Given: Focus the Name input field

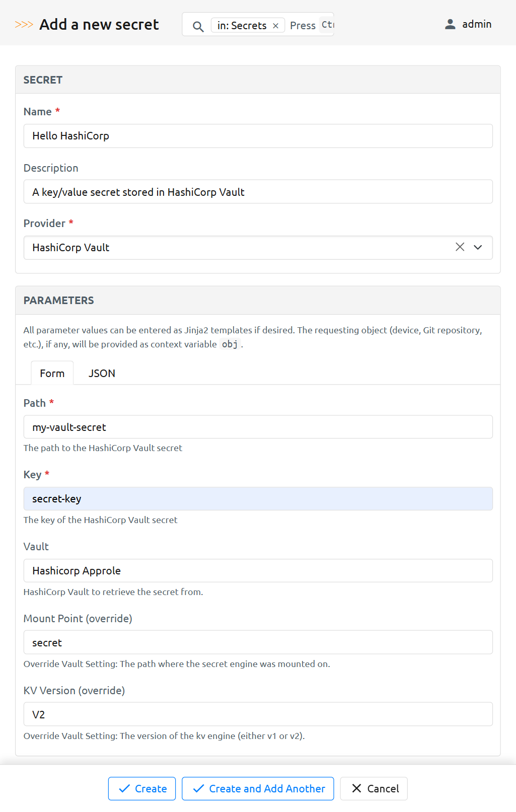Looking at the screenshot, I should click(x=258, y=136).
